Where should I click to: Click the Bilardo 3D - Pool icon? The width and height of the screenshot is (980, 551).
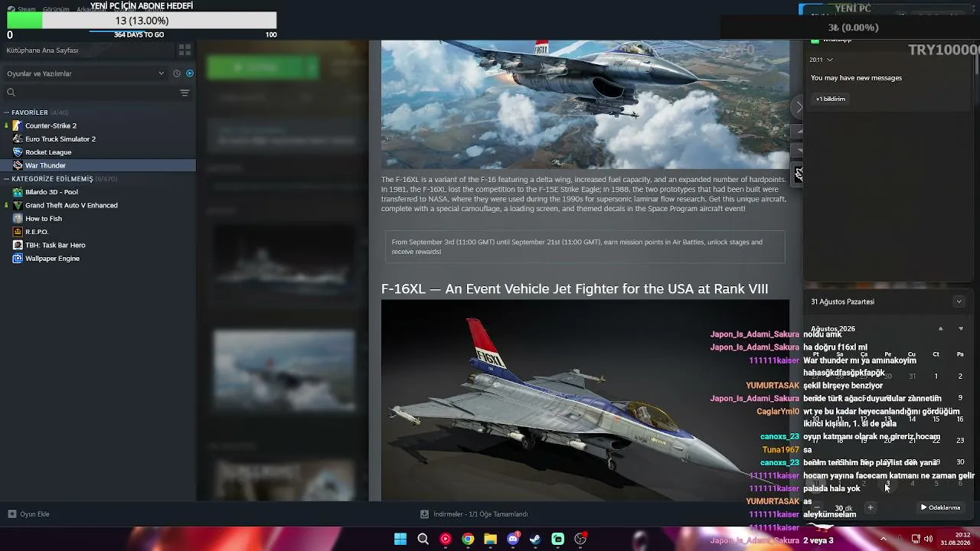point(18,192)
